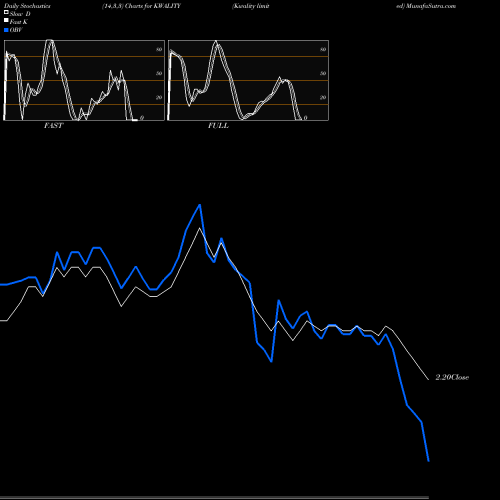
Task: Click the MunafaSutra.com watermark text
Action: tap(431, 6)
